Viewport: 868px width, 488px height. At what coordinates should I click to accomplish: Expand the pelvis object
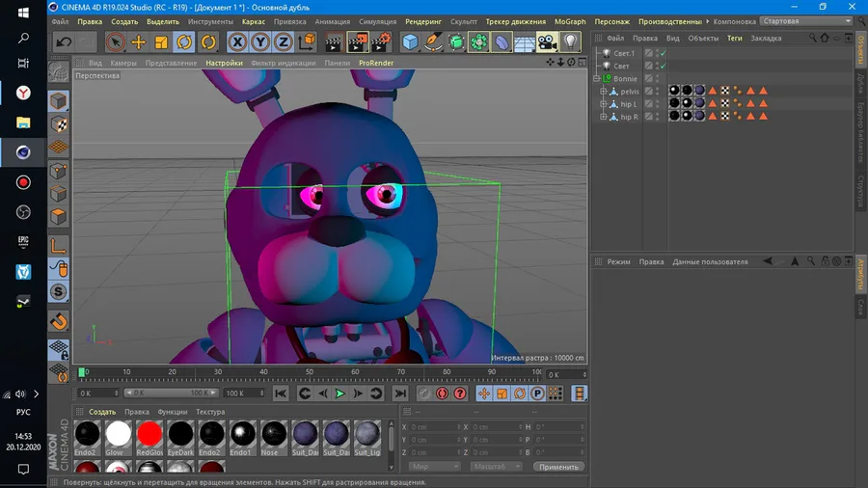[604, 92]
